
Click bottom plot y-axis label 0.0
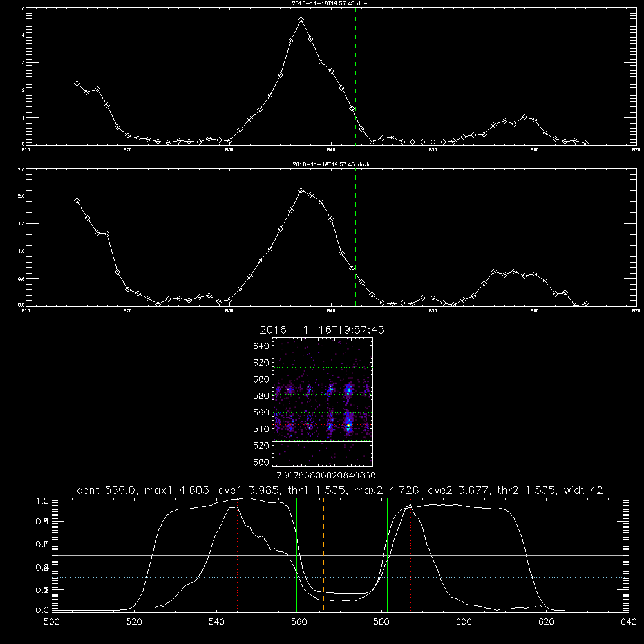pyautogui.click(x=43, y=611)
